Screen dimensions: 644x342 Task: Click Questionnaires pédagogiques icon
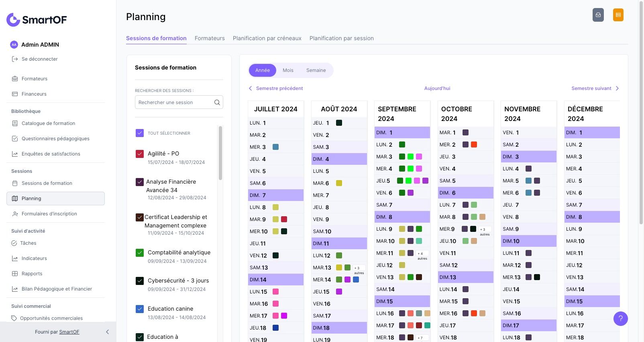point(15,139)
